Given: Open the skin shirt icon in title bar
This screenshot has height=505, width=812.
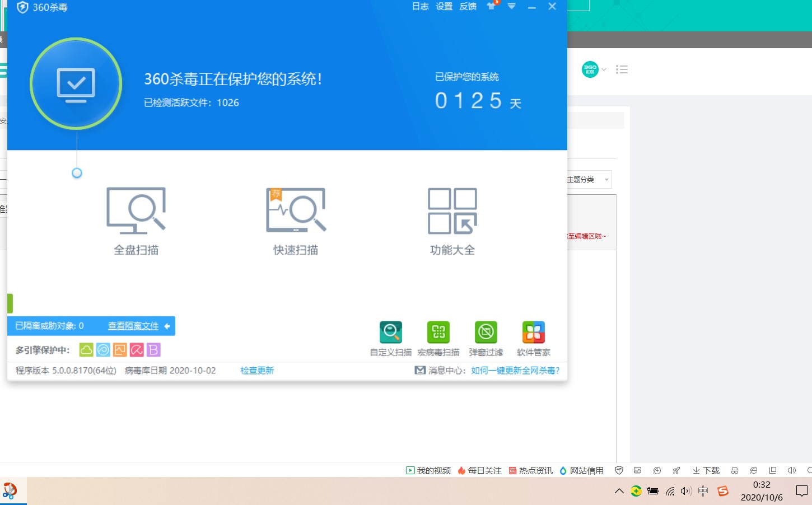Looking at the screenshot, I should click(x=492, y=6).
